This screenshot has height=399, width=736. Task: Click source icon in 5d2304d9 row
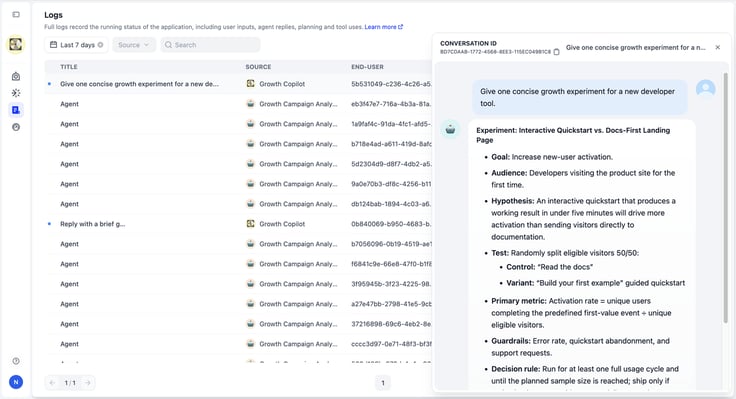[x=251, y=164]
